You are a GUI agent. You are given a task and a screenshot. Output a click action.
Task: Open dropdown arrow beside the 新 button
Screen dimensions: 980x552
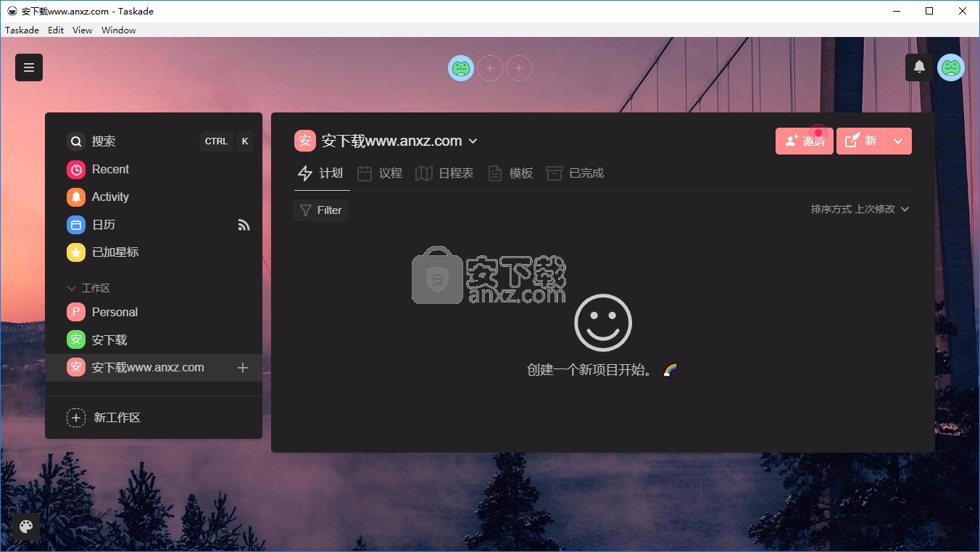(x=898, y=141)
